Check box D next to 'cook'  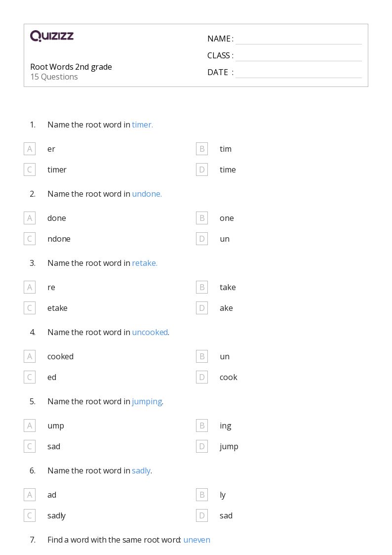(202, 377)
